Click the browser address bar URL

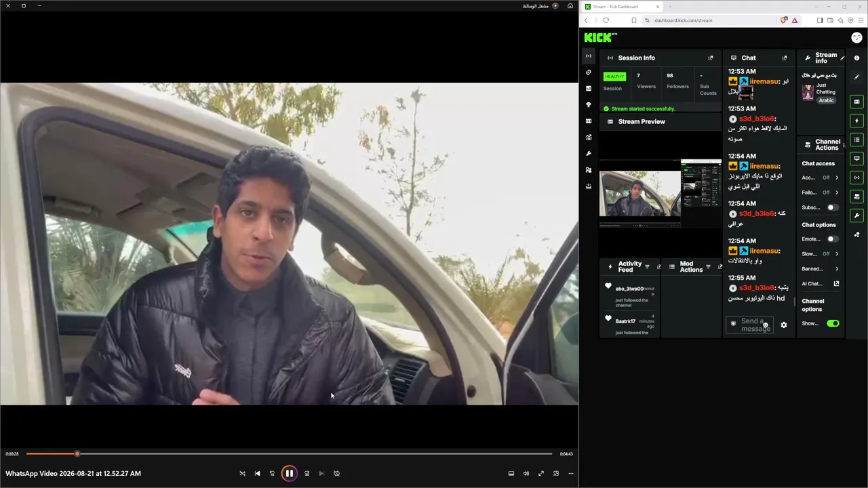pos(683,20)
